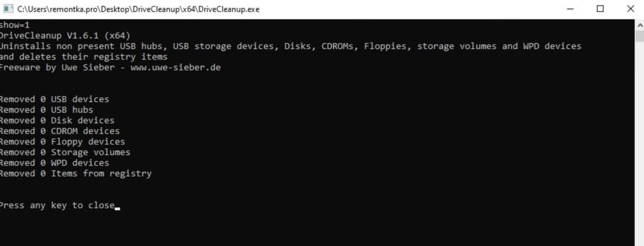Click the scrollbar track below the thumb

(x=639, y=144)
